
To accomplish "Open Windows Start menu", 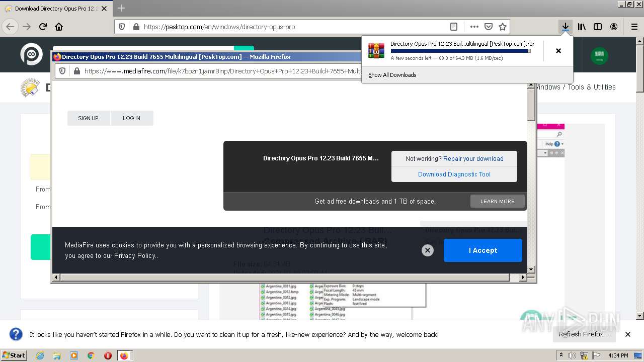I will coord(14,355).
